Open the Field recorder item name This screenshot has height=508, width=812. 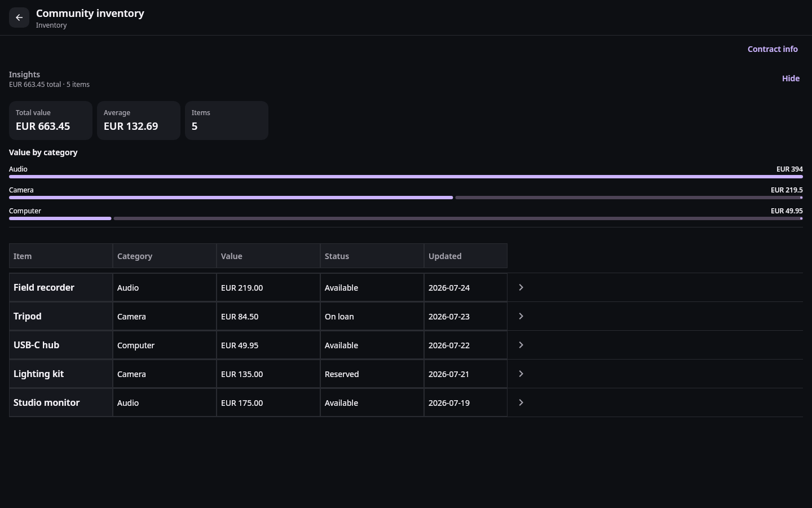44,287
